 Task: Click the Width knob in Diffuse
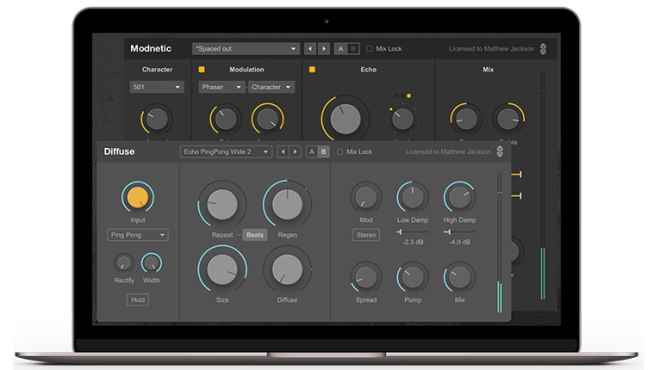[152, 263]
